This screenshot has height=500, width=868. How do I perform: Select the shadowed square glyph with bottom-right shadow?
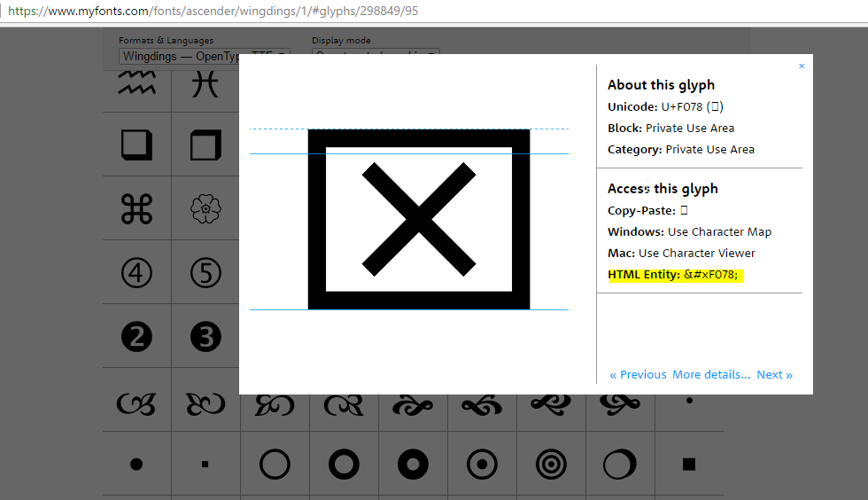tap(136, 145)
